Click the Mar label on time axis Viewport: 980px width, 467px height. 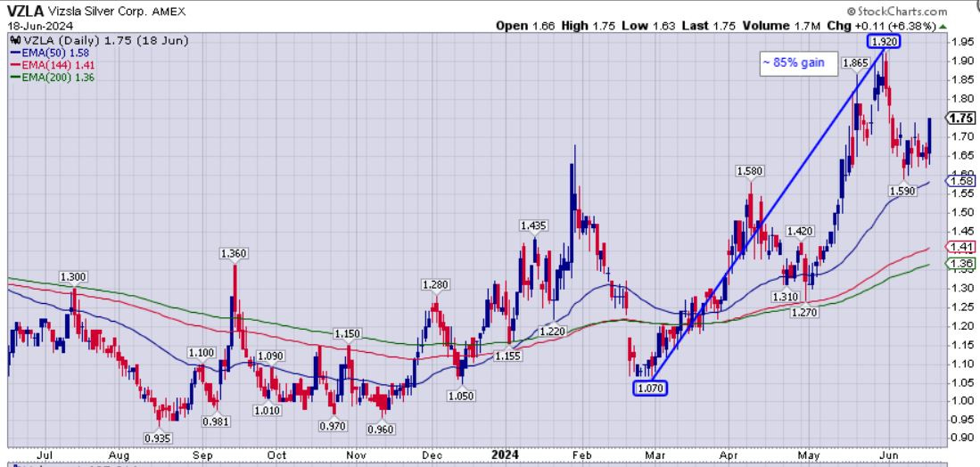click(655, 455)
